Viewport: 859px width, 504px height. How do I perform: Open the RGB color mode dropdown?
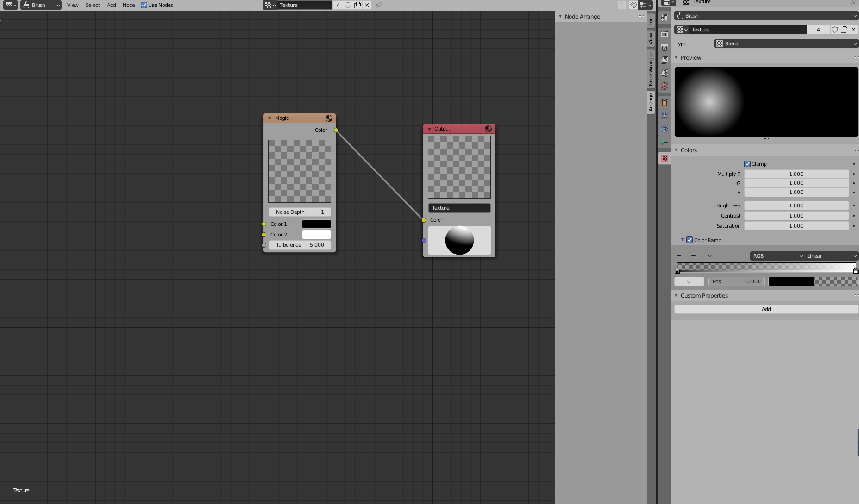click(x=777, y=256)
